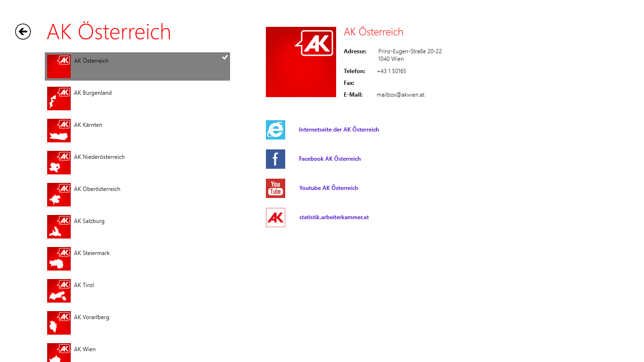Select the AK Salzburg label
Screen dimensions: 644x362
[89, 221]
